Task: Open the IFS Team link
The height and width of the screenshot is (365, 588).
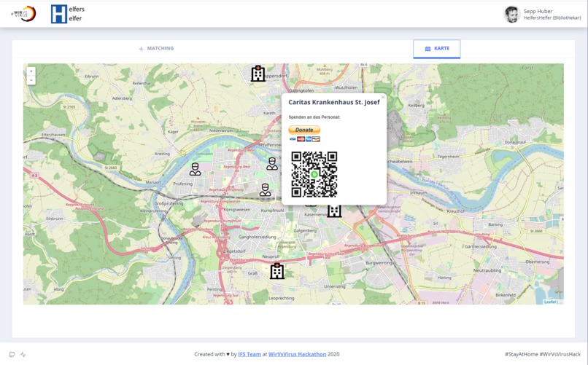Action: [x=249, y=354]
